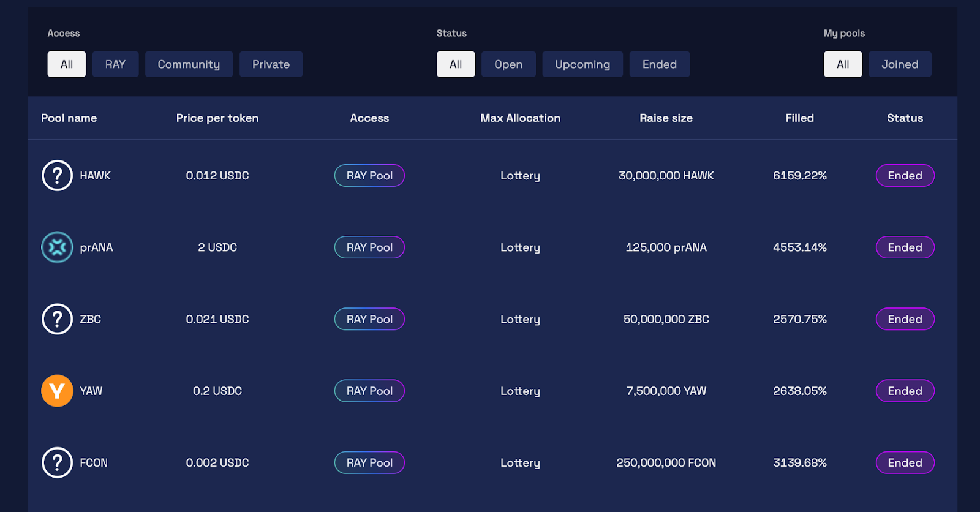Click the Access column header
This screenshot has width=980, height=512.
(x=369, y=118)
